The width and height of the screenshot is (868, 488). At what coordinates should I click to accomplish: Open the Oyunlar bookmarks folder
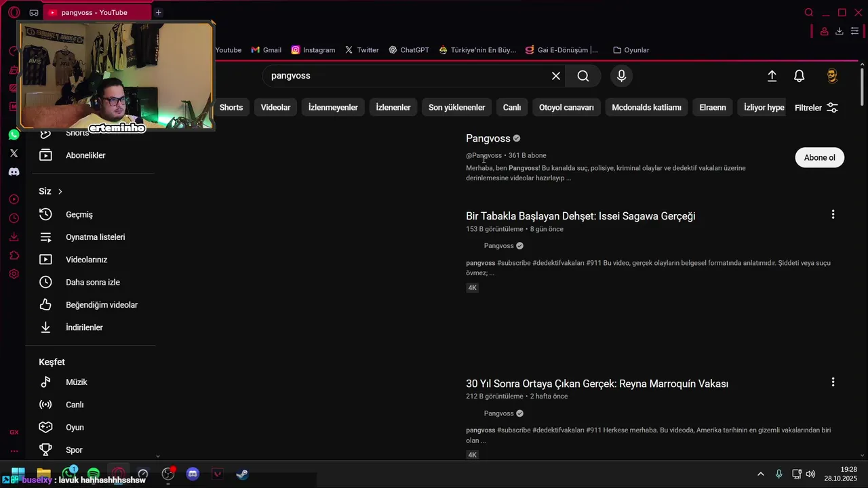pos(631,50)
